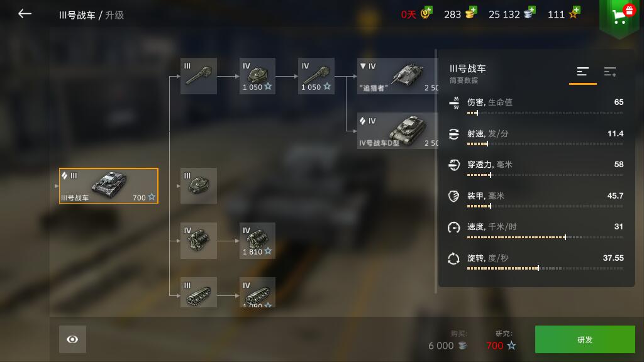Open the shop cart icon
Viewport: 644px width, 362px height.
click(619, 16)
